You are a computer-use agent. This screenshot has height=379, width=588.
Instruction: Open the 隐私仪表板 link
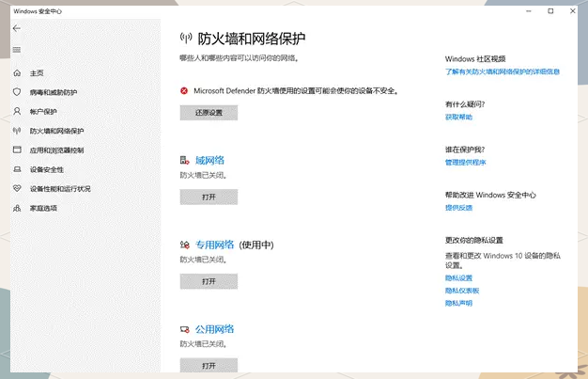462,291
